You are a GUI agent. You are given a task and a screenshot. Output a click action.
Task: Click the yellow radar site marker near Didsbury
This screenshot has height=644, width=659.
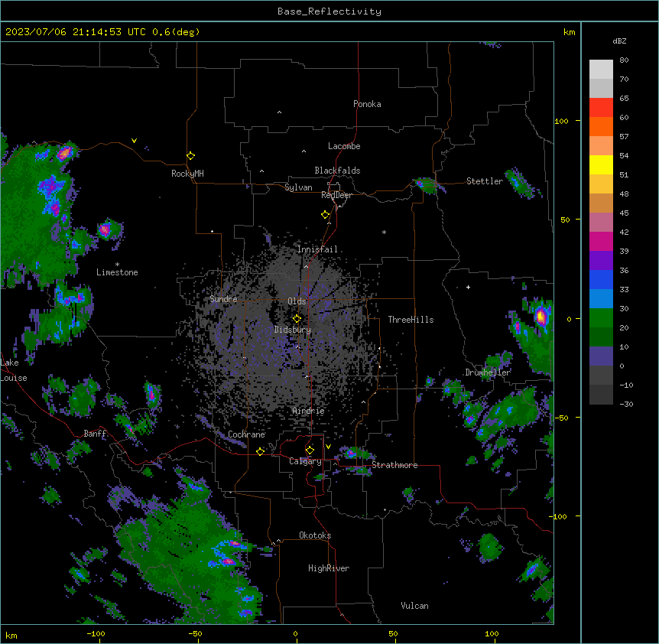tap(297, 319)
